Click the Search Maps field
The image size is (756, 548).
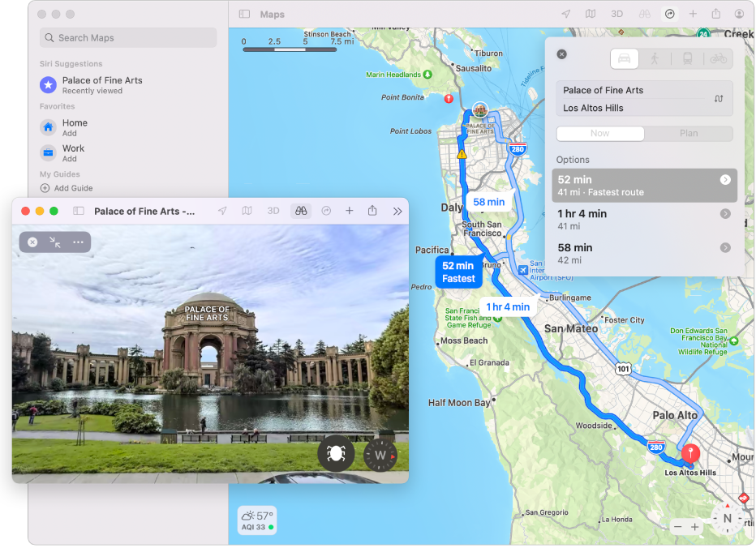point(127,37)
